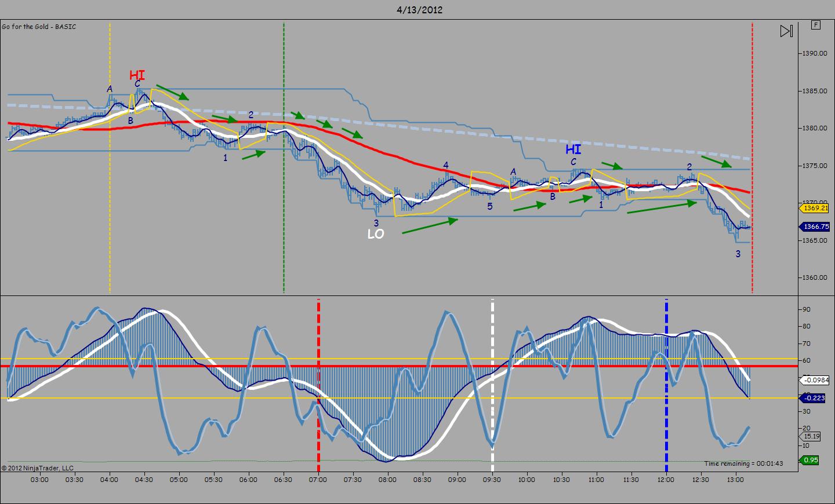Select the yellow dashed vertical line at 04:00
835x504 pixels.
[110, 158]
